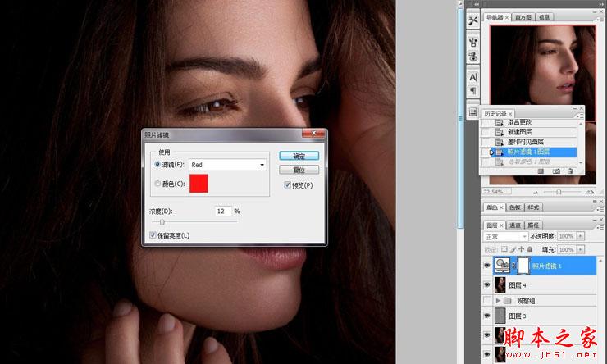Viewport: 607px width, 364px height.
Task: Toggle the 预览(P) checkbox
Action: (287, 185)
